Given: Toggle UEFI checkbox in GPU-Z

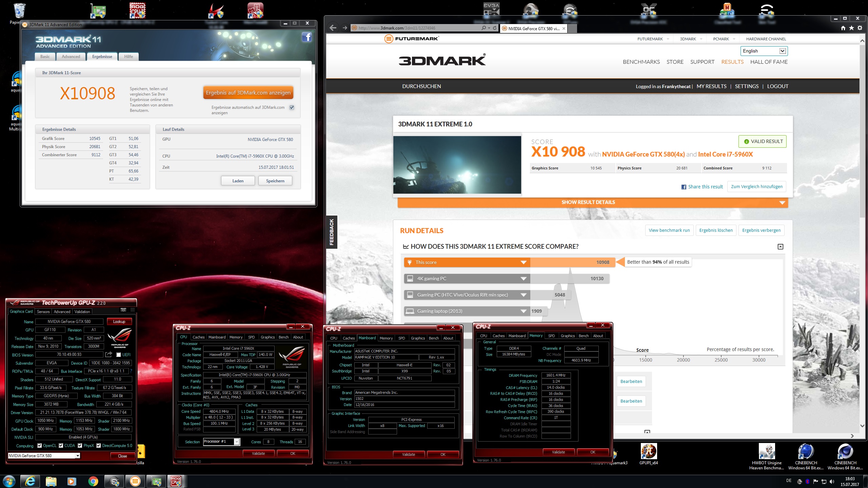Looking at the screenshot, I should pyautogui.click(x=118, y=354).
